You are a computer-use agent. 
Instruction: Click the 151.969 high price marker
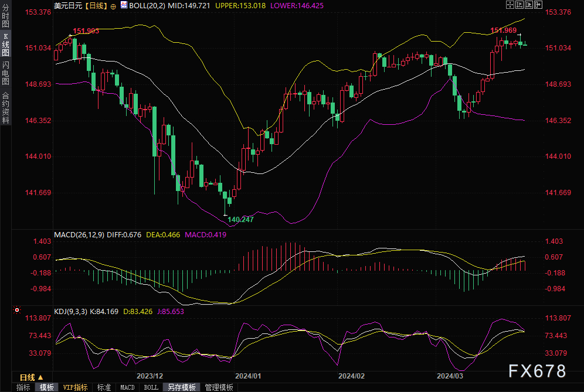click(504, 30)
